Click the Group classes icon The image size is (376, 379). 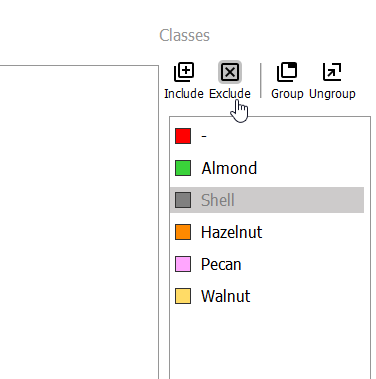click(287, 72)
